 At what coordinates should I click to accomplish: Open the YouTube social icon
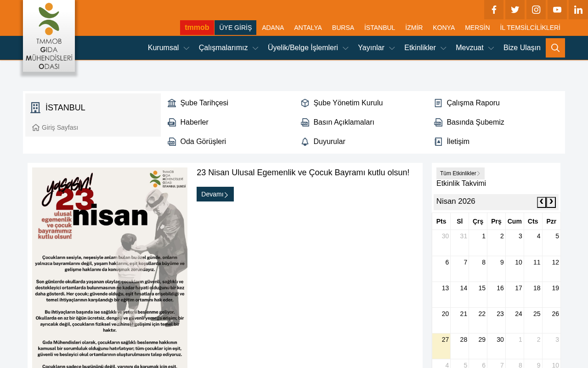coord(557,10)
